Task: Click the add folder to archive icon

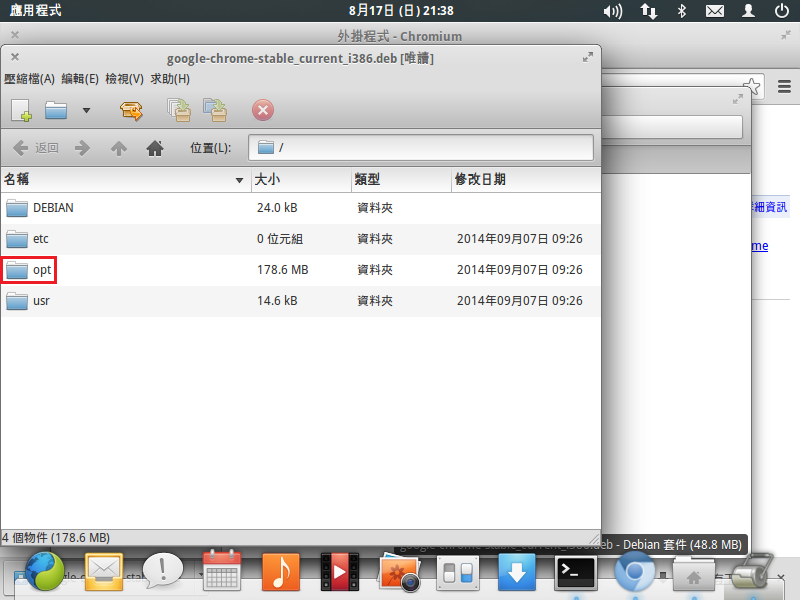Action: pos(215,110)
